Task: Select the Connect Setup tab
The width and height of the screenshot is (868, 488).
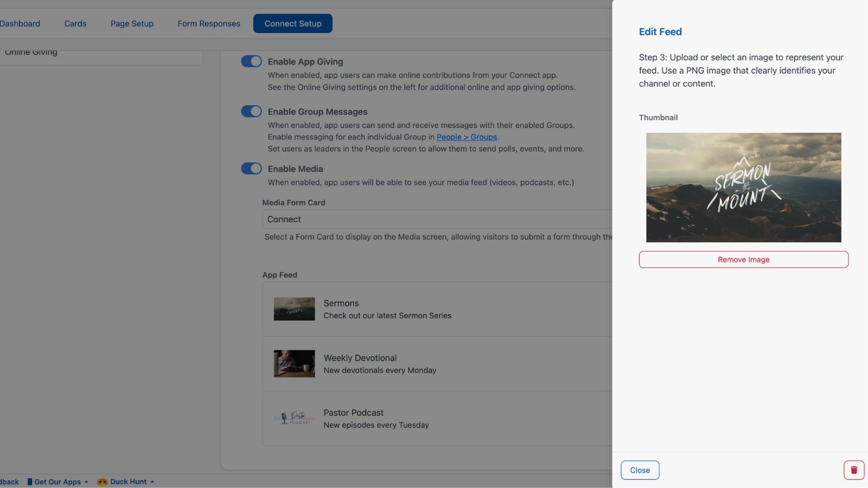Action: tap(293, 23)
